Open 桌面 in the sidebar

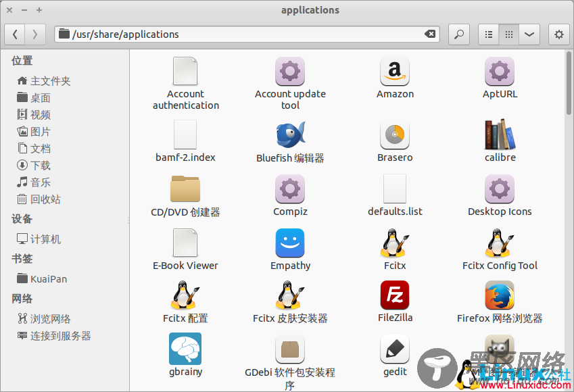pyautogui.click(x=34, y=98)
